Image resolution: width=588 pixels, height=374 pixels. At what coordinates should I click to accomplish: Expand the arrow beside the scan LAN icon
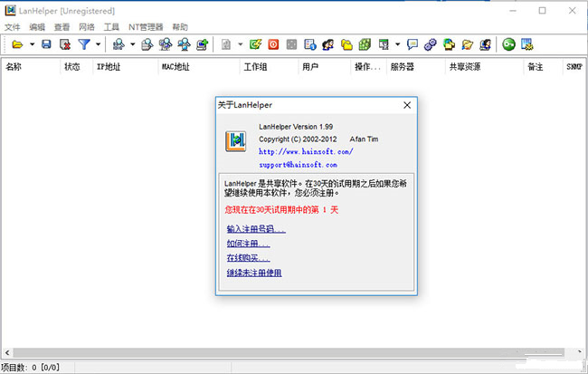point(133,44)
